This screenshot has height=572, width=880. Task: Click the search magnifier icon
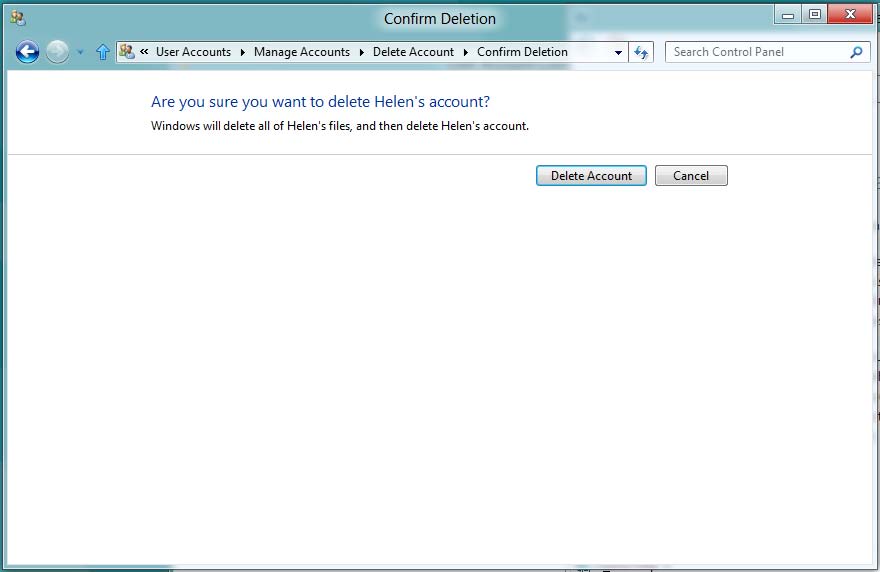tap(856, 52)
